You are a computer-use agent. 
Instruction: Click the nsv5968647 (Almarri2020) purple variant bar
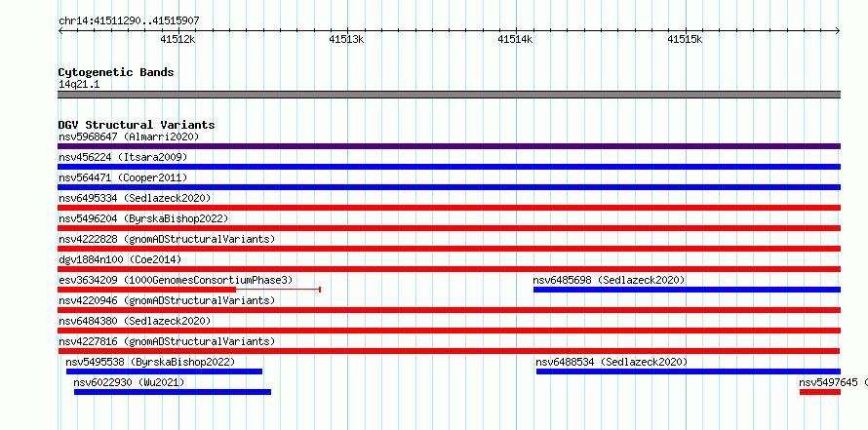[449, 146]
